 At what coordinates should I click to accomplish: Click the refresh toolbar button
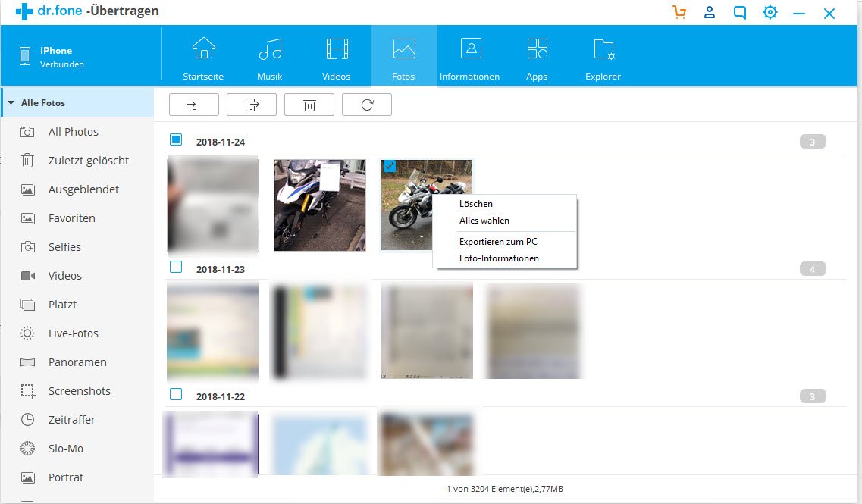367,105
